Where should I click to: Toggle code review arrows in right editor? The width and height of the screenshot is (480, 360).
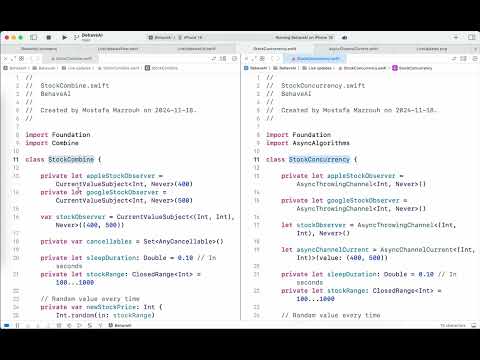coord(454,59)
